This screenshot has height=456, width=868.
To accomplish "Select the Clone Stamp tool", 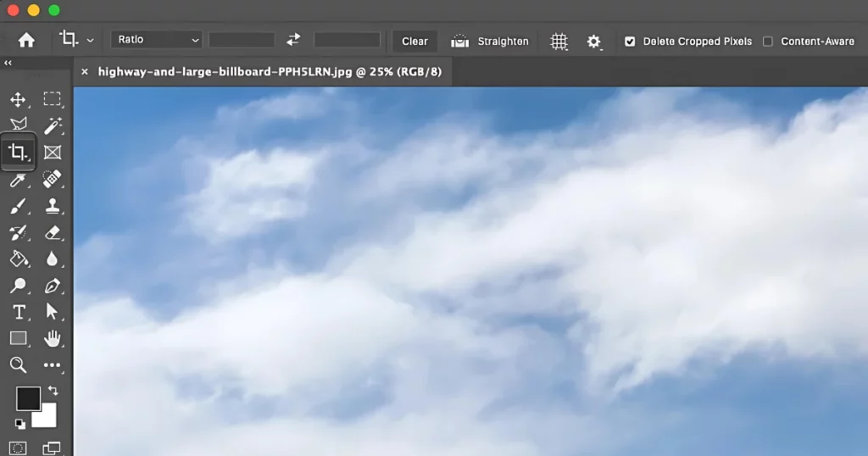I will point(53,206).
